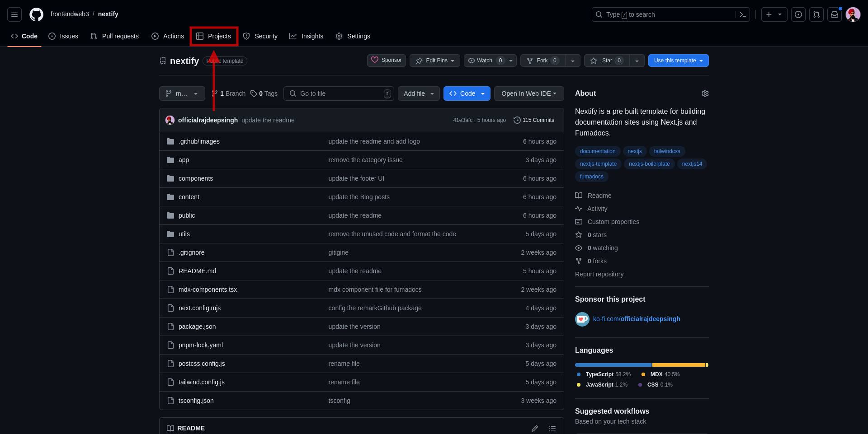Switch to the Issues tab
868x434 pixels.
[x=63, y=36]
